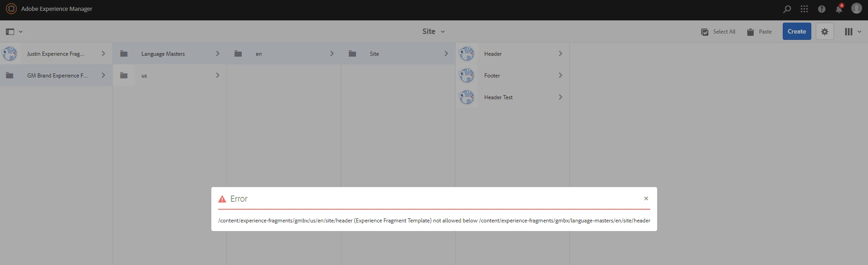
Task: Close the Error dialog
Action: coord(646,198)
